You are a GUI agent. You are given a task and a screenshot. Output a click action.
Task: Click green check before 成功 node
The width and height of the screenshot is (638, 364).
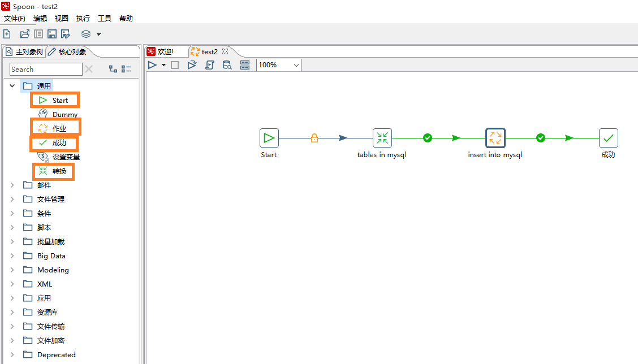[x=540, y=138]
